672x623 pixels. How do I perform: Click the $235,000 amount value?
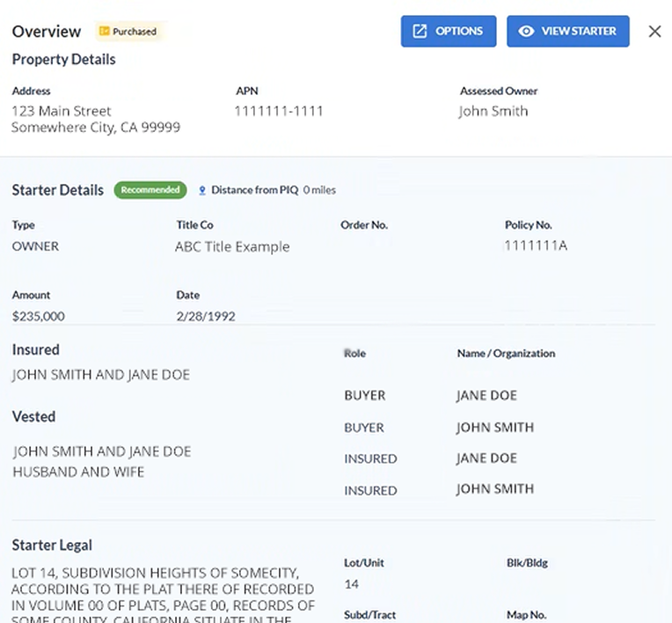click(x=38, y=316)
